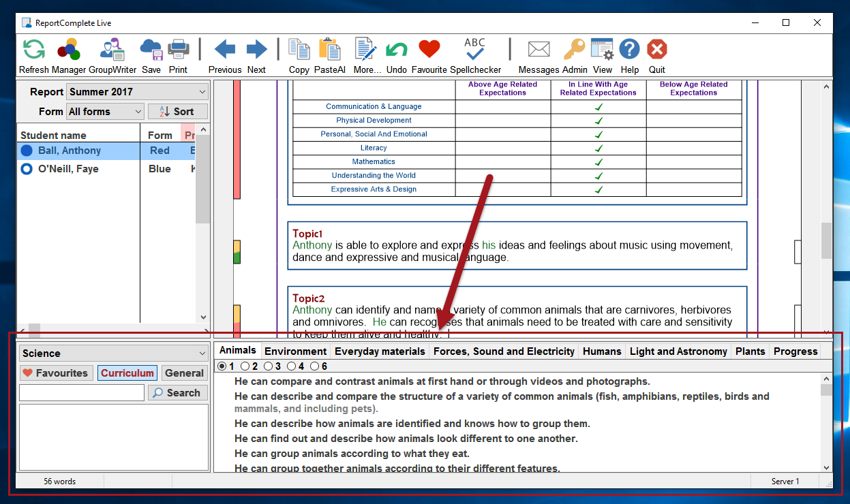This screenshot has height=504, width=850.
Task: Click the Refresh toolbar icon
Action: (33, 50)
